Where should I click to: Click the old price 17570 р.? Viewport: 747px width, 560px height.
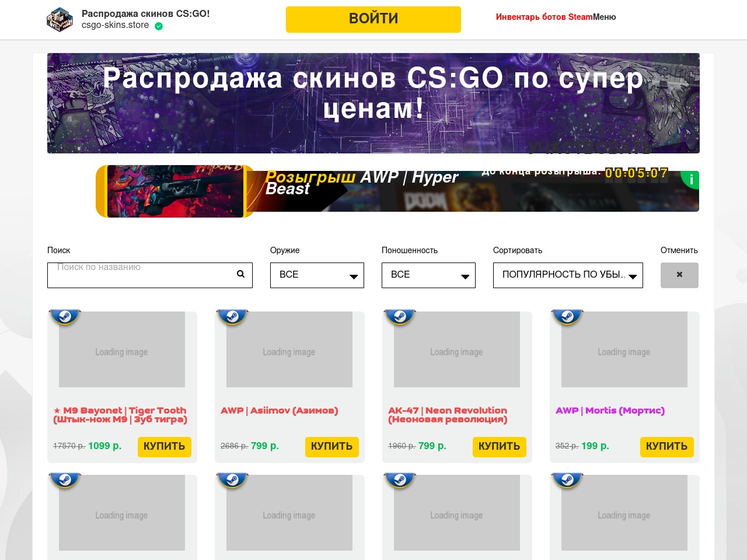tap(69, 446)
